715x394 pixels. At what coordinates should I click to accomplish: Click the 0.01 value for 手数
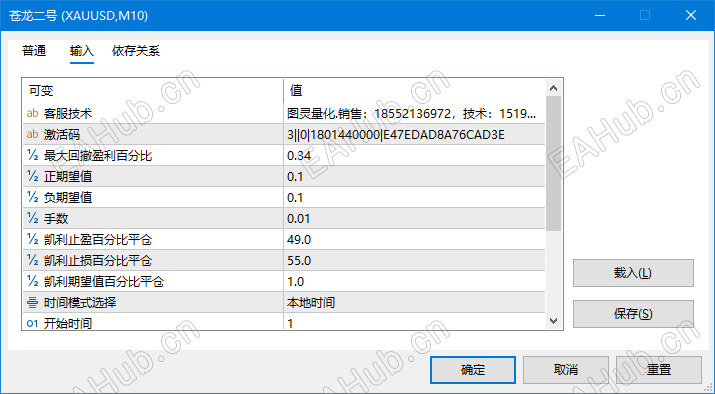pos(414,218)
